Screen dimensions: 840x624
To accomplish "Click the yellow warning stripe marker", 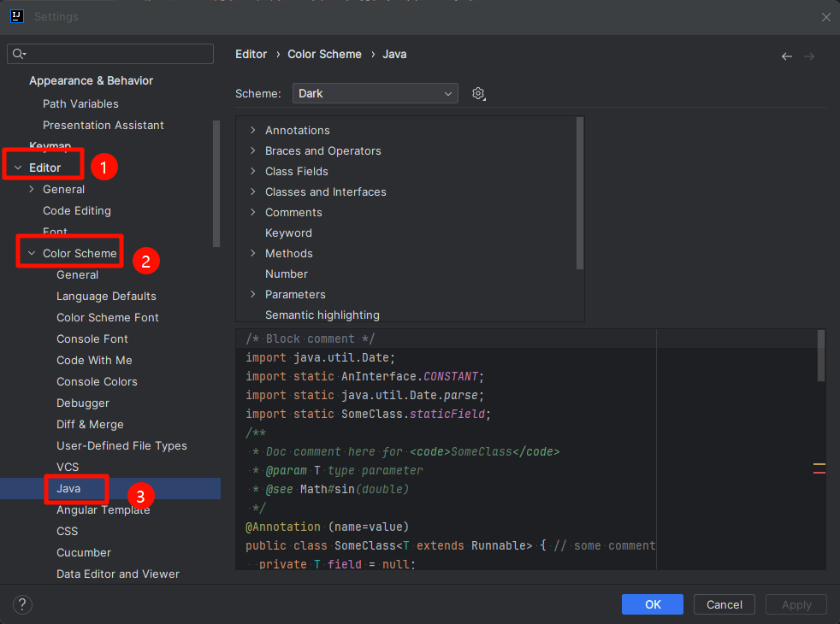I will (x=819, y=464).
